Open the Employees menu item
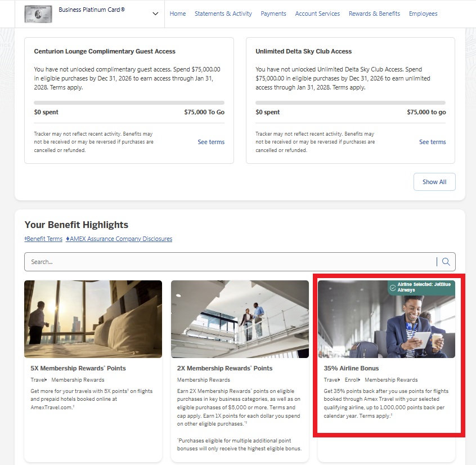This screenshot has width=476, height=465. point(423,14)
